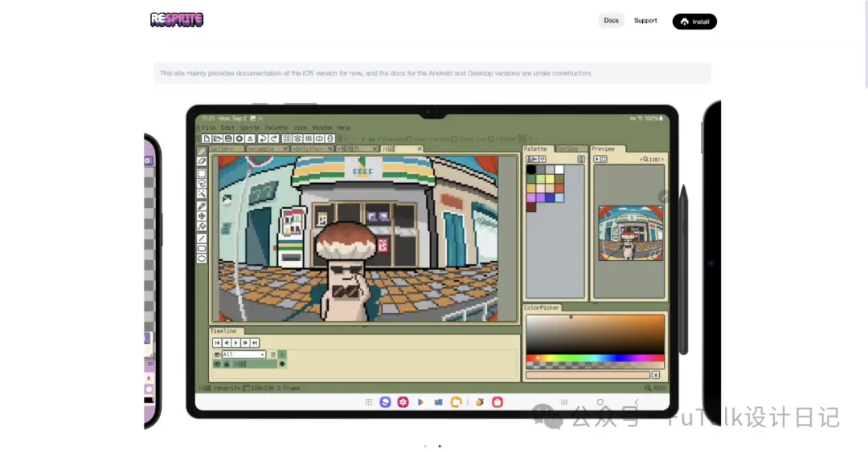Select the Pencil tool in the toolbox
This screenshot has height=452, width=868.
click(202, 151)
